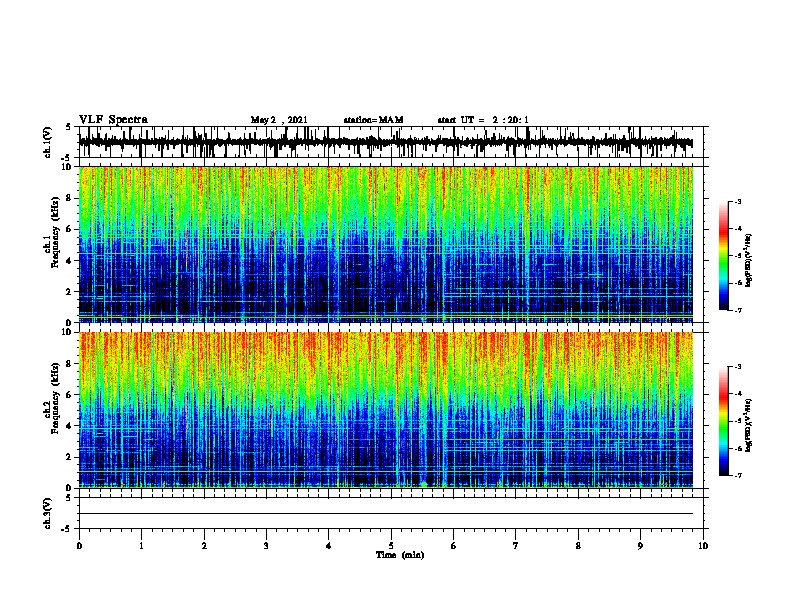Click the "station=MAM" header label
792x612 pixels.
tap(373, 120)
